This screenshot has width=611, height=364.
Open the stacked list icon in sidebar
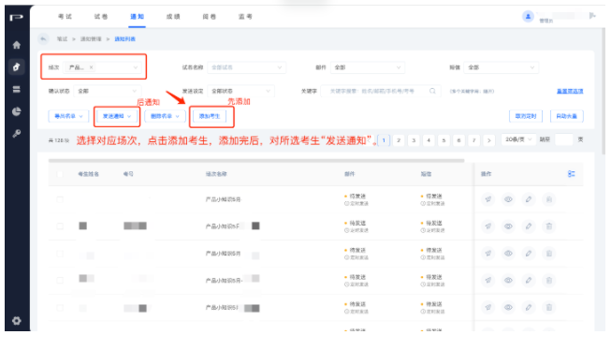[x=16, y=89]
